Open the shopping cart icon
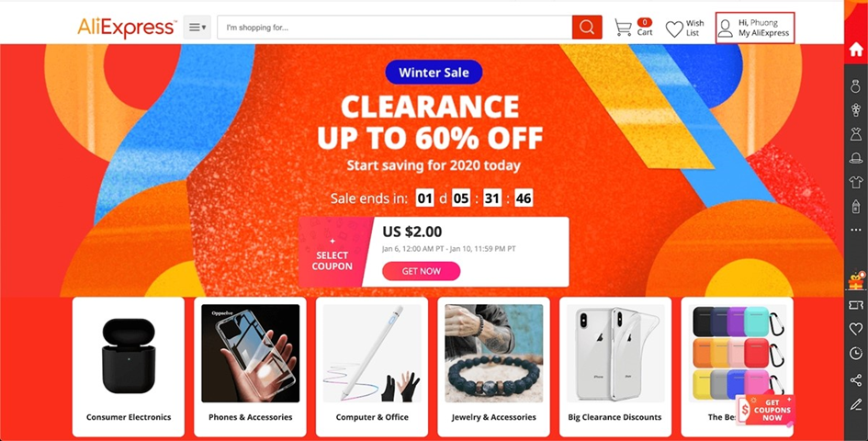 [x=624, y=28]
